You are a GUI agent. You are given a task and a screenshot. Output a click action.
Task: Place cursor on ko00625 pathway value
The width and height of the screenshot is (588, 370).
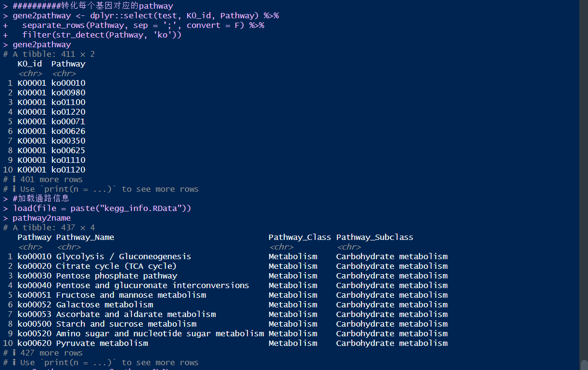(68, 150)
